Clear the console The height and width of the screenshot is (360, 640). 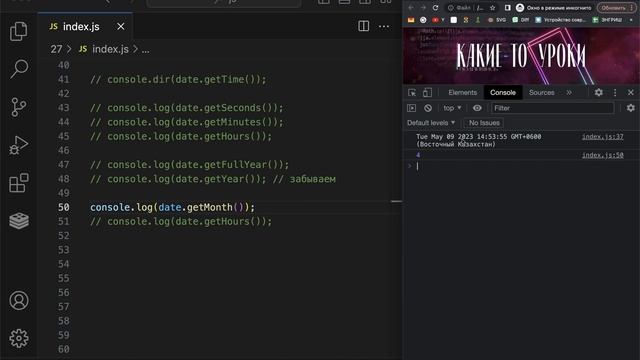click(428, 108)
